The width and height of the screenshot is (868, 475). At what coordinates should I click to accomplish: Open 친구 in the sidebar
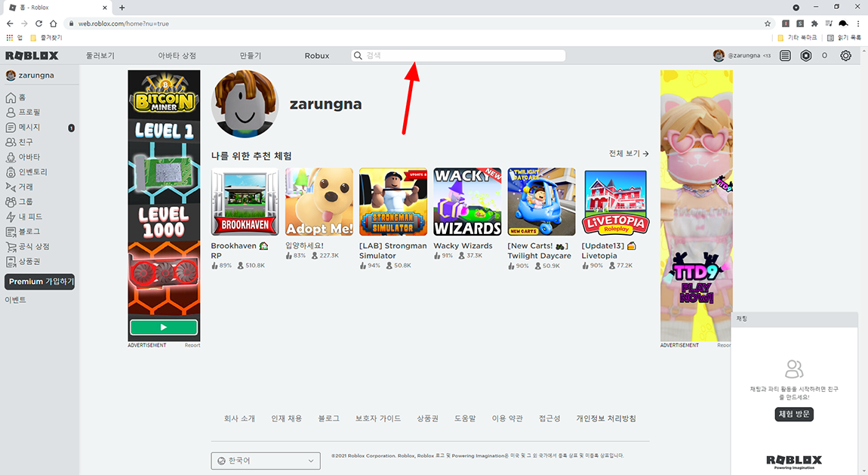click(20, 142)
